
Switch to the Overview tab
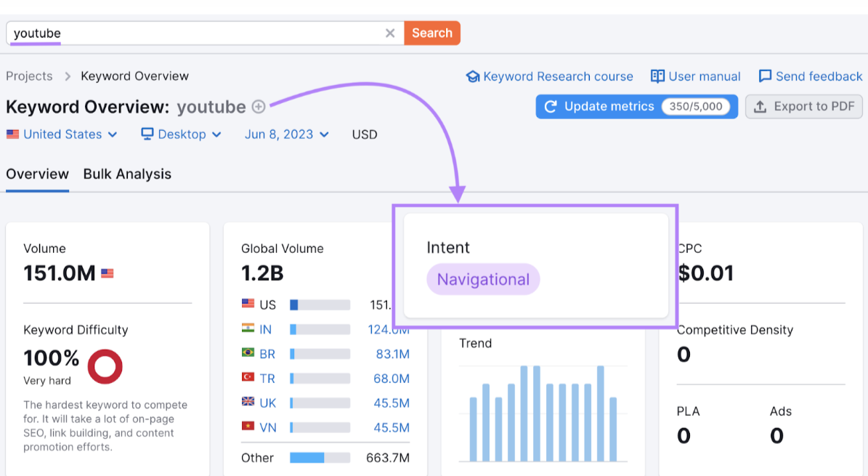38,174
